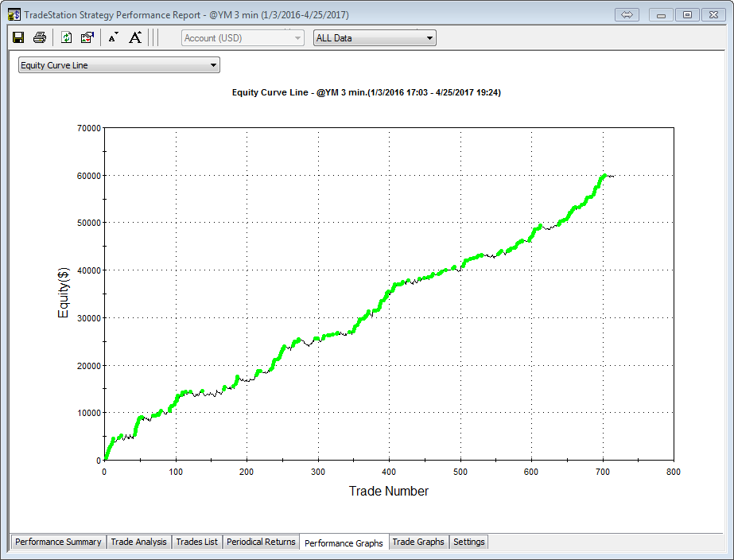Click the 60000 equity axis value

click(89, 176)
